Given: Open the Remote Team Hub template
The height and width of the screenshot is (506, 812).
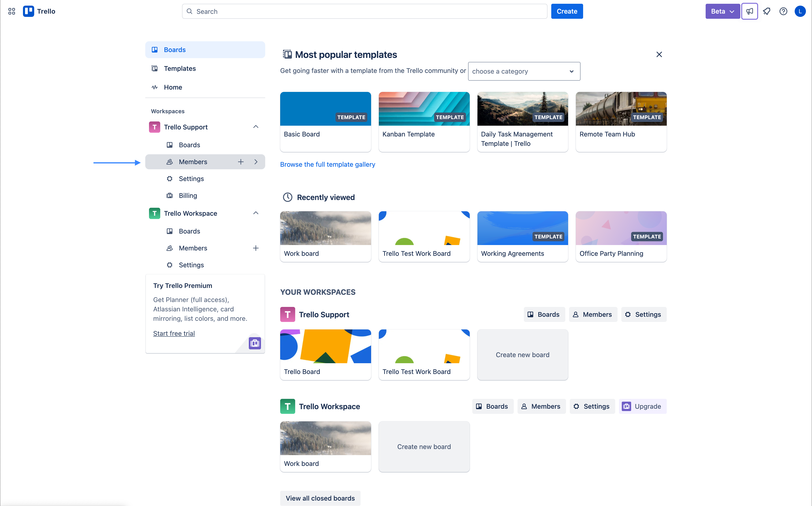Looking at the screenshot, I should tap(621, 122).
